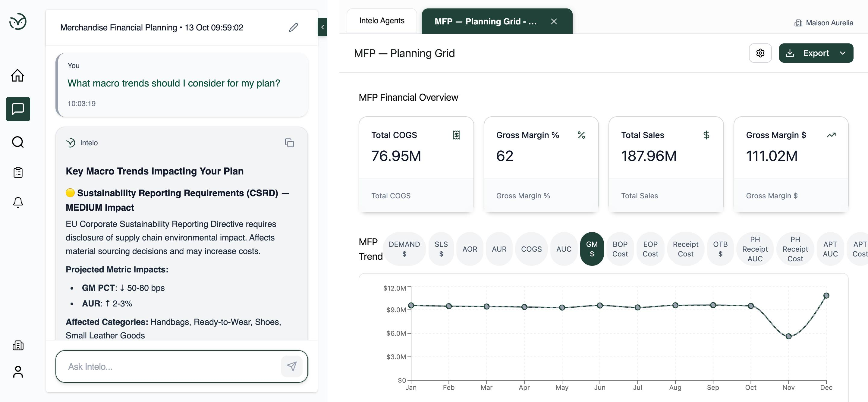Open the clipboard tasks icon in sidebar
The width and height of the screenshot is (868, 402).
pyautogui.click(x=18, y=172)
